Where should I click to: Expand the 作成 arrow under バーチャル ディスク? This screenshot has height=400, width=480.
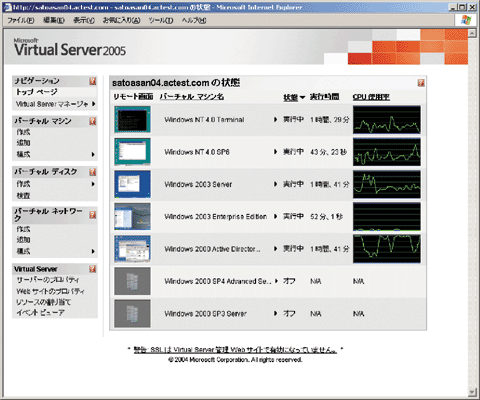pos(93,184)
